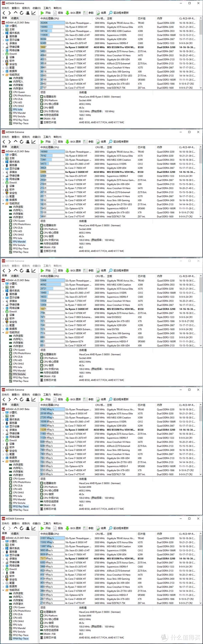Click 报告 icon in FPU SinJulia window toolbar
The width and height of the screenshot is (203, 644).
pyautogui.click(x=55, y=270)
